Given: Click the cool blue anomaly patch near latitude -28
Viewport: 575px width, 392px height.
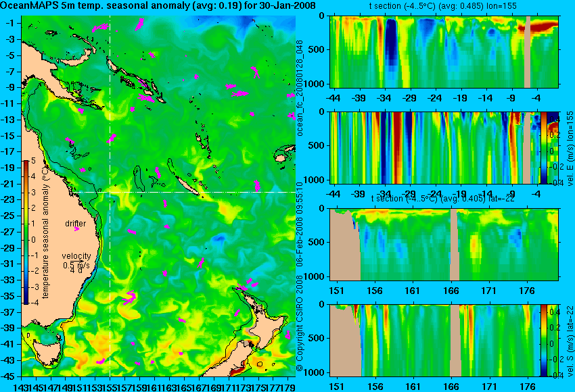Looking at the screenshot, I should point(219,239).
